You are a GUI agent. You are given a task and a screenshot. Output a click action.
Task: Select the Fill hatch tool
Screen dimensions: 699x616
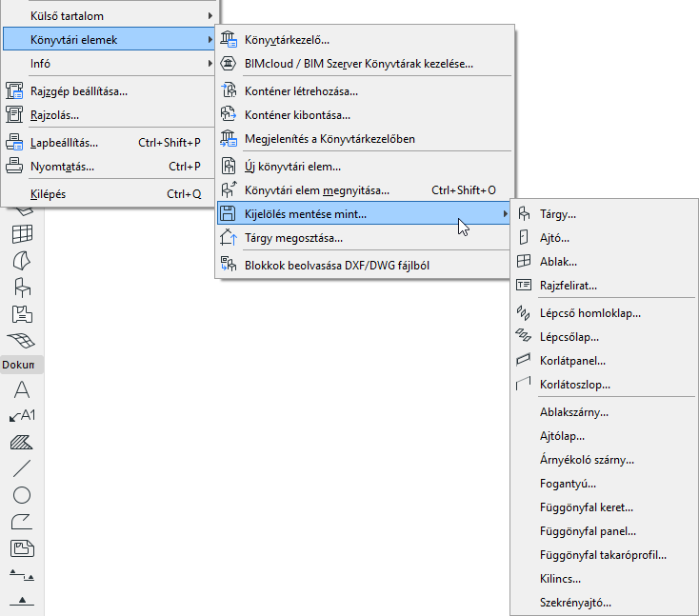click(21, 442)
